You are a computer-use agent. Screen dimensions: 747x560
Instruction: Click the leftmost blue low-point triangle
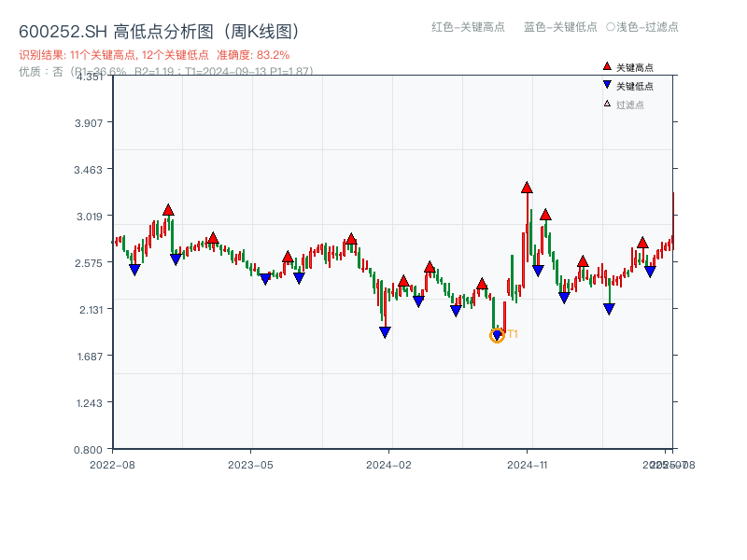pyautogui.click(x=134, y=270)
